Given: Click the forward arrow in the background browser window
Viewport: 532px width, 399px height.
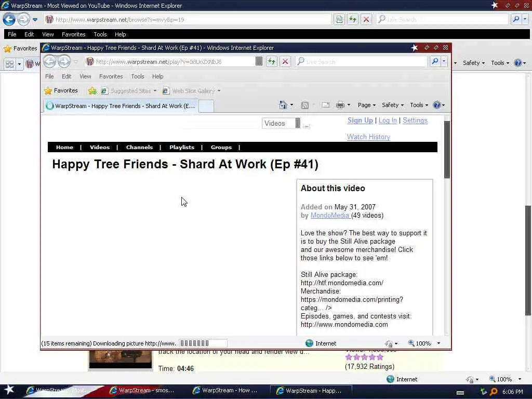Looking at the screenshot, I should (23, 19).
